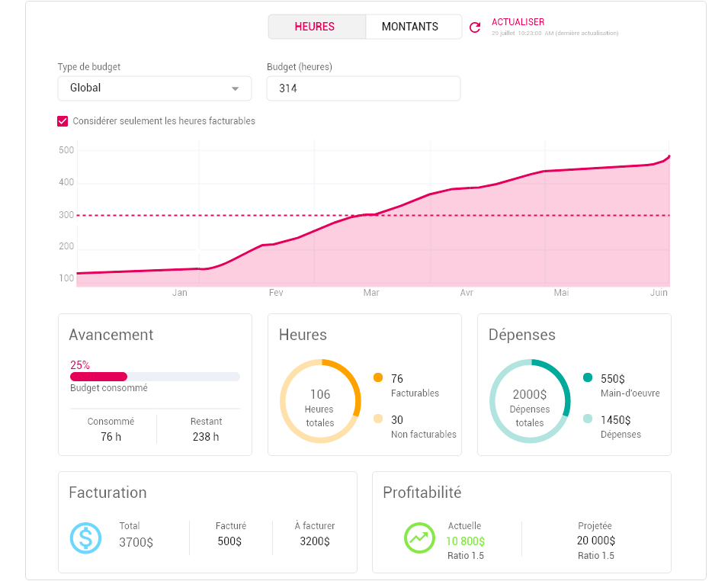The width and height of the screenshot is (728, 581).
Task: Open the Type de budget dropdown arrow
Action: pos(236,88)
